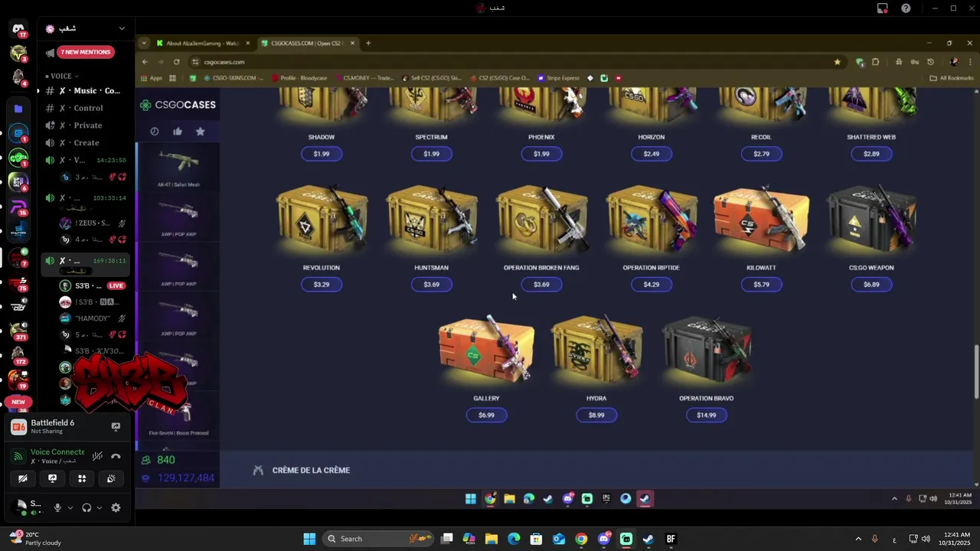
Task: Open Discord help icon in title bar
Action: pos(906,8)
